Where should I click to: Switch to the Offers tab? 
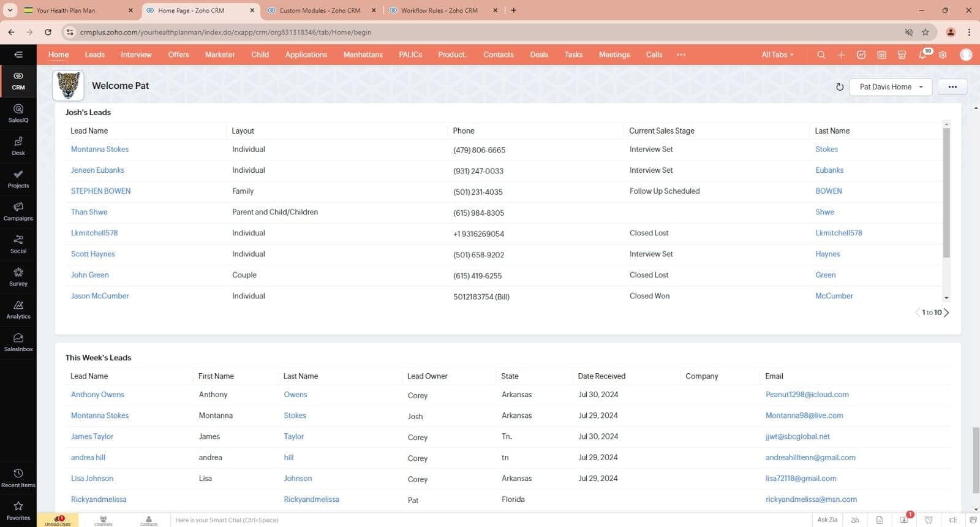point(178,55)
